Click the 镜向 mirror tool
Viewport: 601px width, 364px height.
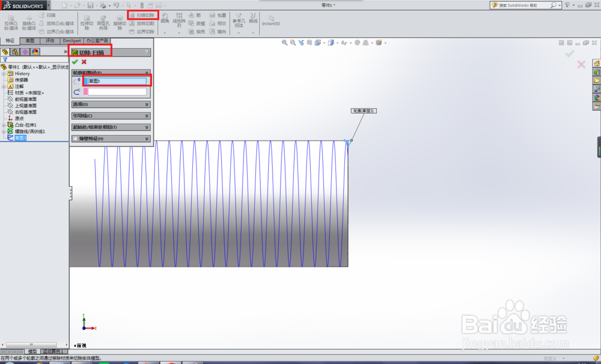click(218, 31)
